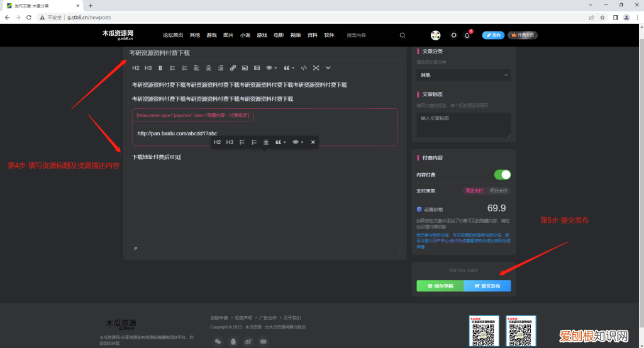Enter fullscreen mode with the editor expand icon

pyautogui.click(x=316, y=68)
